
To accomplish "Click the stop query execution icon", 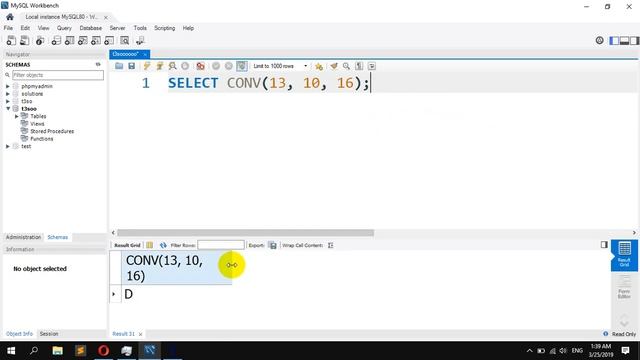I will (x=185, y=66).
